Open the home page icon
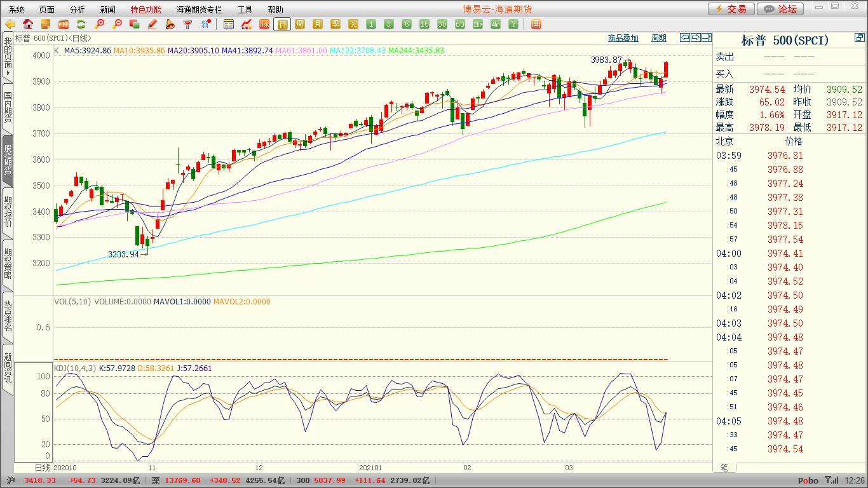868x488 pixels. point(28,24)
